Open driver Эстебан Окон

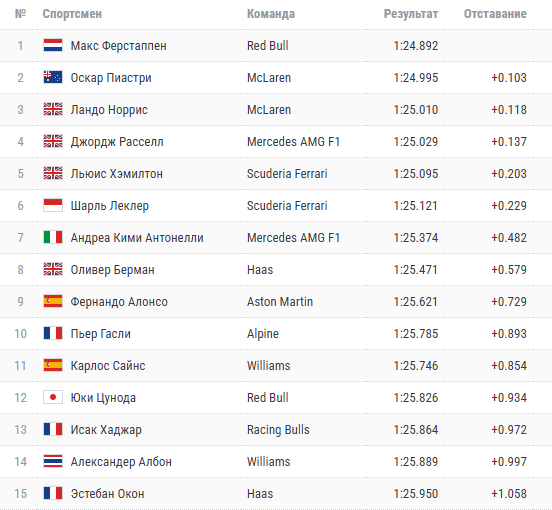(x=107, y=493)
